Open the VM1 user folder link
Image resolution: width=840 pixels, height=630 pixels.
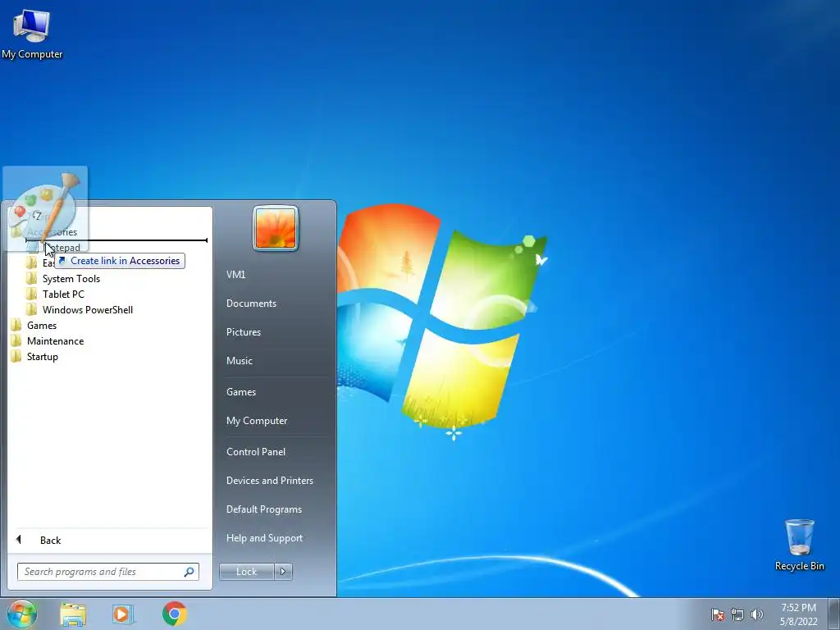coord(235,274)
